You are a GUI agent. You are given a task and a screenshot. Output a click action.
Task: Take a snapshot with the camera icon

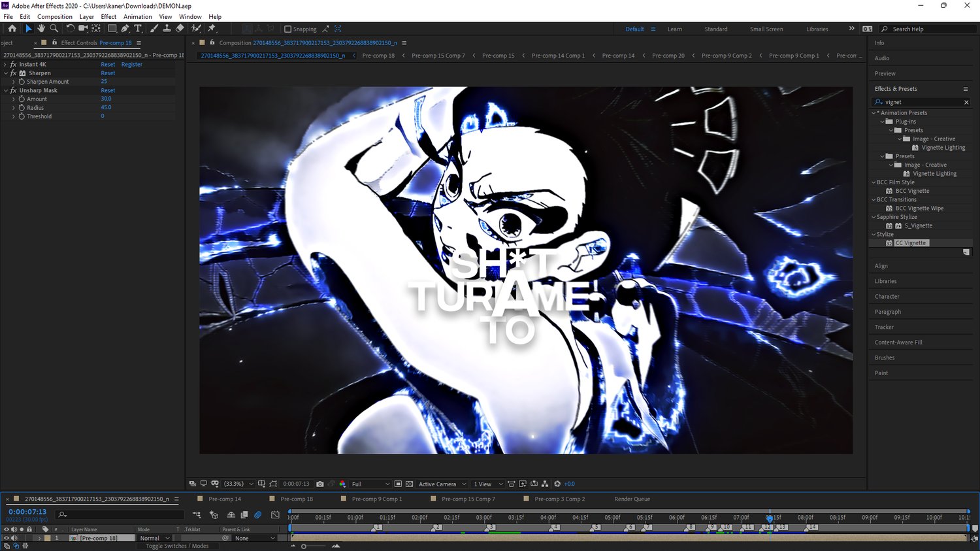[x=320, y=484]
